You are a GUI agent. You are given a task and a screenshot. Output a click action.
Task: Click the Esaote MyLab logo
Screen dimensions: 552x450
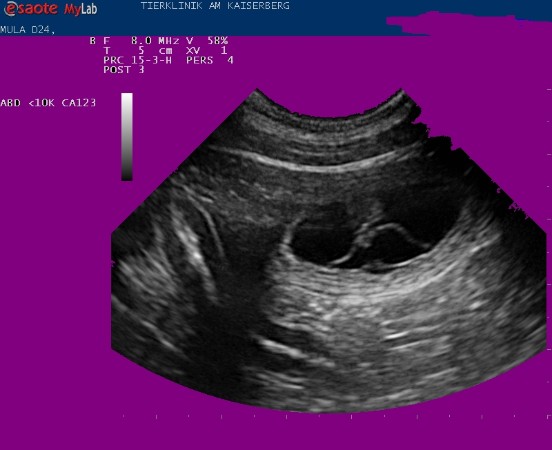(x=50, y=8)
